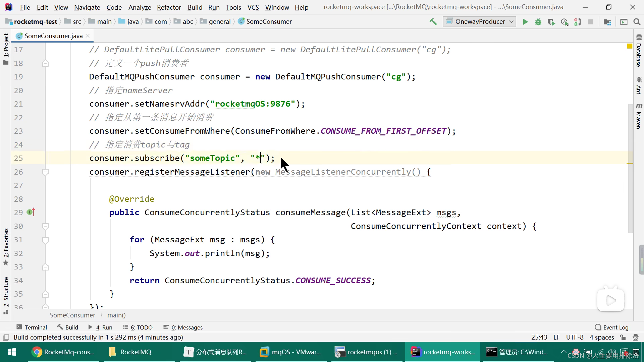Open the 6: TODO tool window
This screenshot has height=362, width=644.
point(138,327)
